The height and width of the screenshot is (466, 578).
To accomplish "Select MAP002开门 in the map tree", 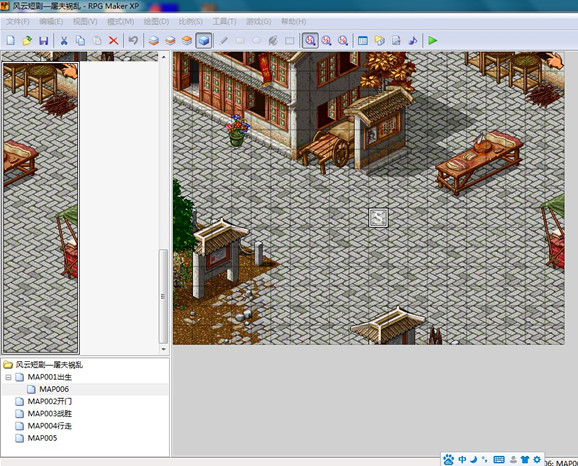I will [x=50, y=401].
